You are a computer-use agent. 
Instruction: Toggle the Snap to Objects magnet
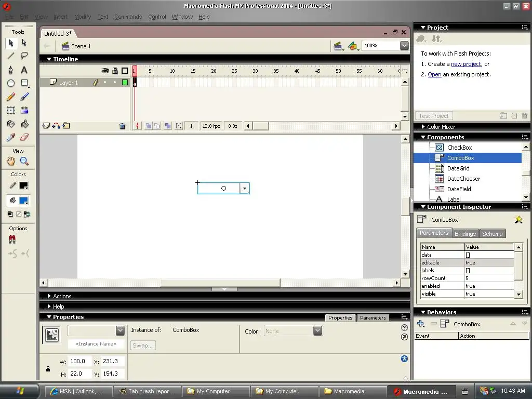click(12, 240)
